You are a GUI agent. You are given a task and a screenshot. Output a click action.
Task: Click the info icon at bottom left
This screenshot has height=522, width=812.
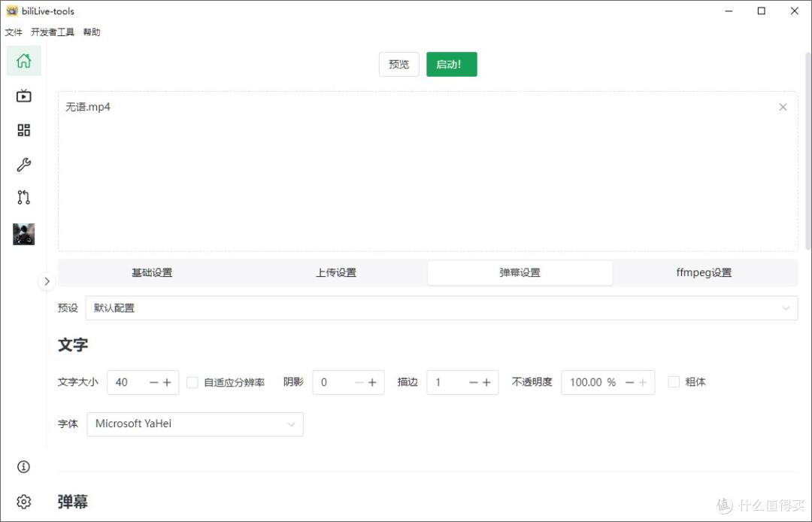click(x=23, y=466)
